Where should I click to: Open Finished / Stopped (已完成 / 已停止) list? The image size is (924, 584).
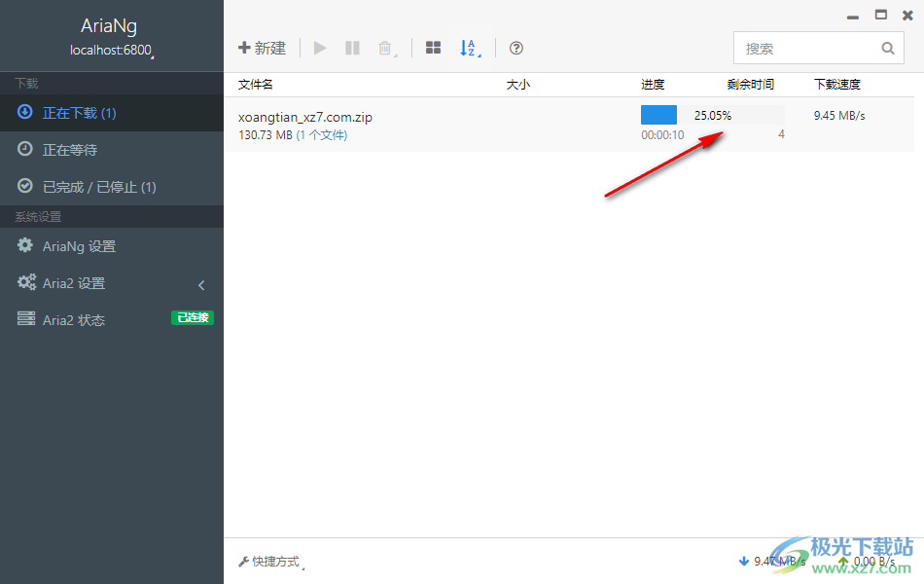(x=112, y=187)
